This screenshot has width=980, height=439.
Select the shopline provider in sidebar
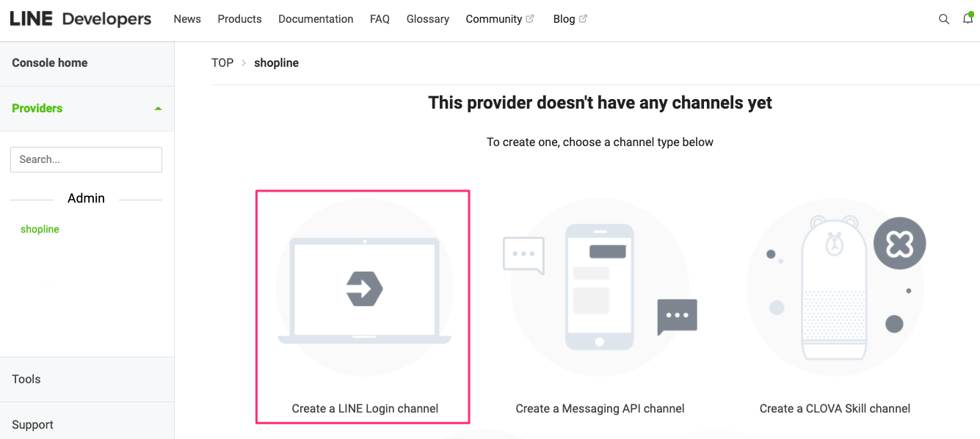(40, 229)
